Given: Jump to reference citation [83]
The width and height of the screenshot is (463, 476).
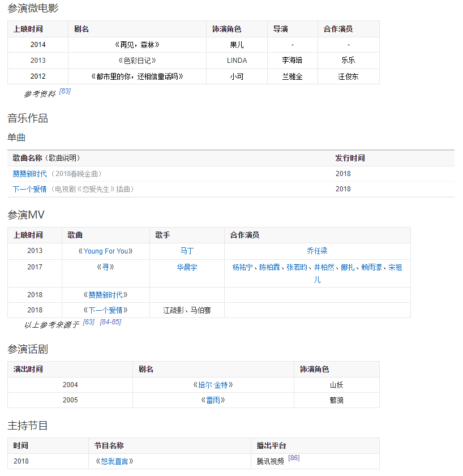Looking at the screenshot, I should tap(65, 91).
